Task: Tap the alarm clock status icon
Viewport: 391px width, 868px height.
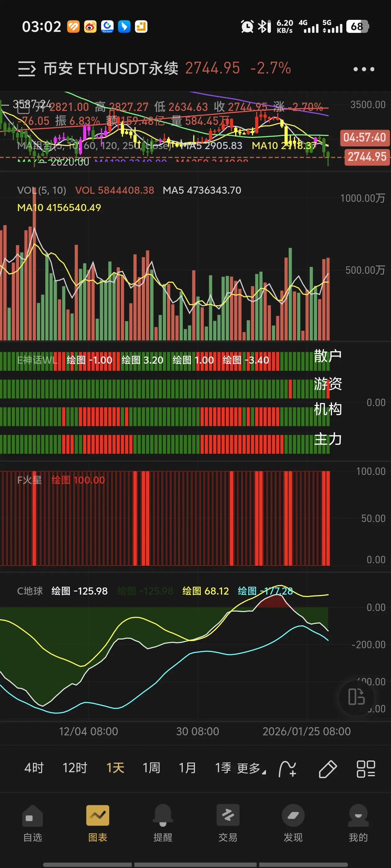Action: (247, 26)
